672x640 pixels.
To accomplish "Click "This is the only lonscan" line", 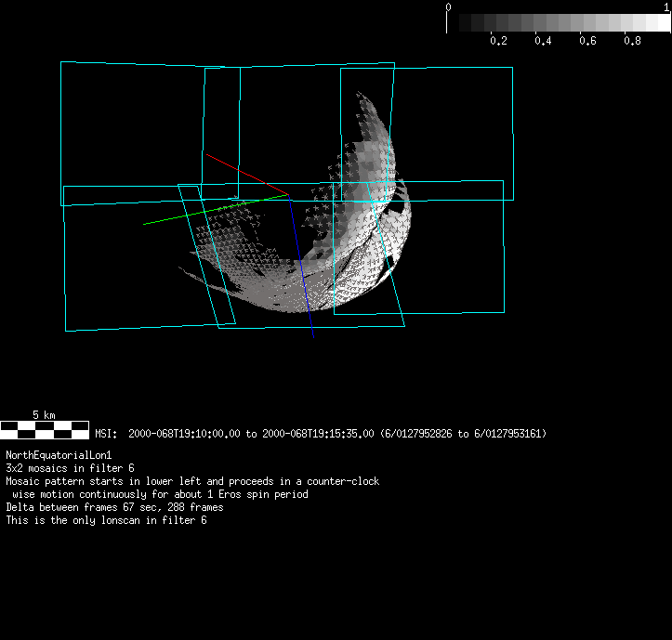I will 106,520.
